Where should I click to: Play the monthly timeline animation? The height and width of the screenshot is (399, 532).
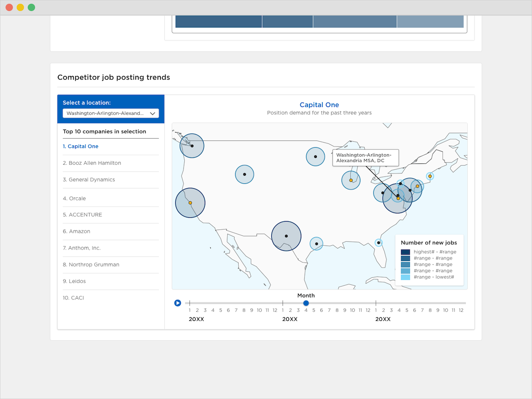click(177, 303)
